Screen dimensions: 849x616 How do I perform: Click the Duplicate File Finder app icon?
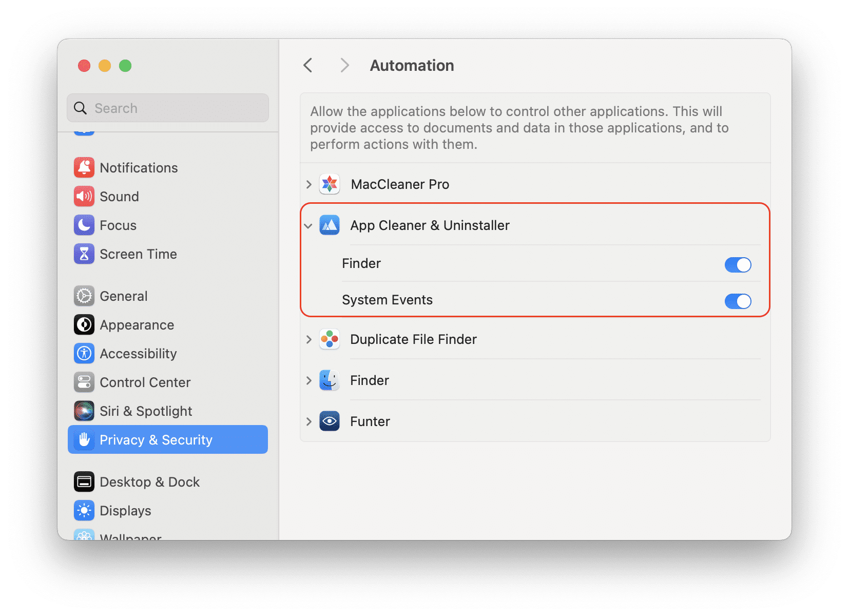click(329, 339)
